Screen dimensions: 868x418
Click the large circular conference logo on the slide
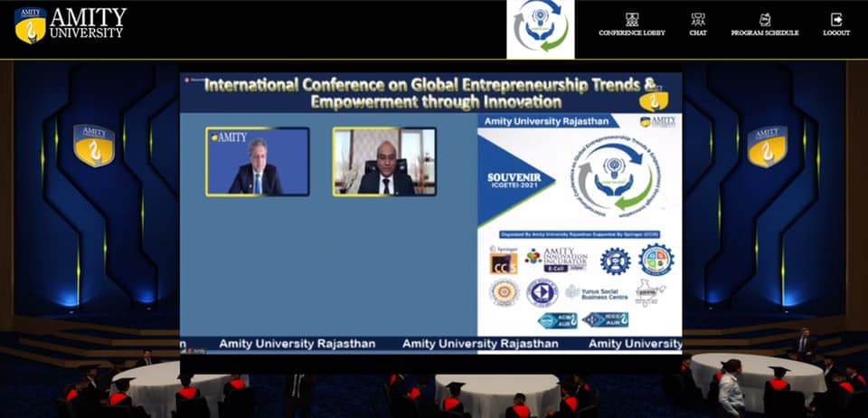[616, 177]
